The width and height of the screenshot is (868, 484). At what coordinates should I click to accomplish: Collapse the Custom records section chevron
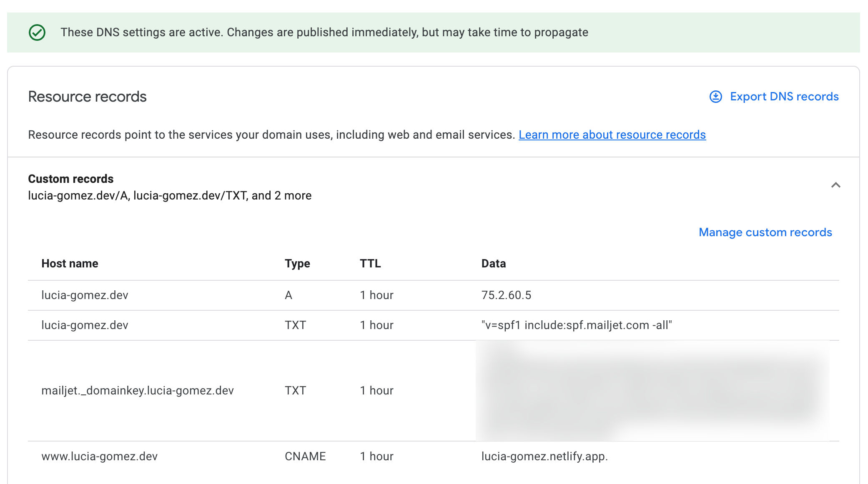click(836, 185)
